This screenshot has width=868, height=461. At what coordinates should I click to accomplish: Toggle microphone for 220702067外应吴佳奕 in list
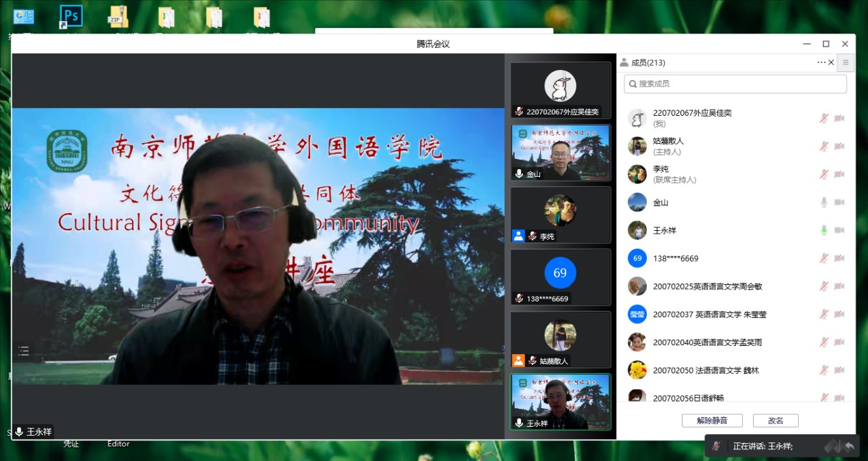824,119
